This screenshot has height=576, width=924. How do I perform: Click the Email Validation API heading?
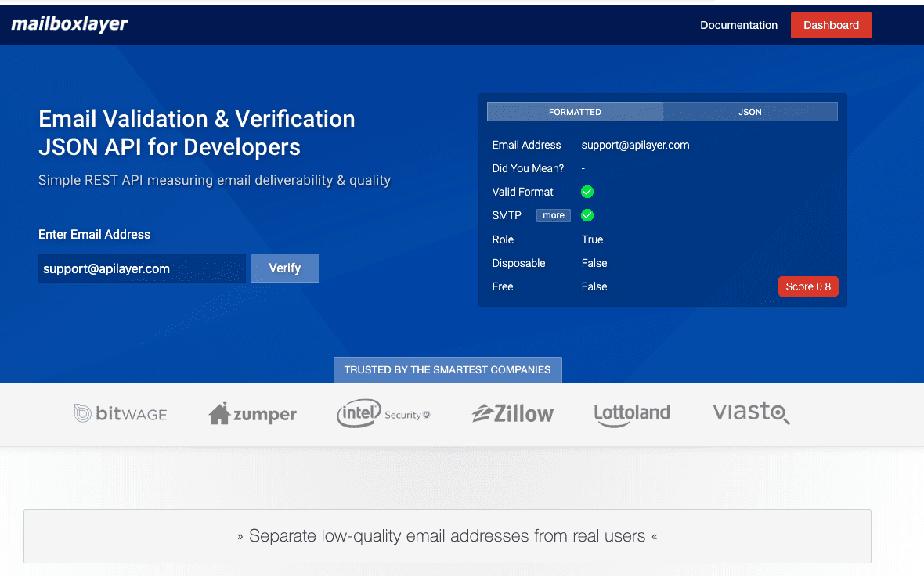click(x=197, y=132)
